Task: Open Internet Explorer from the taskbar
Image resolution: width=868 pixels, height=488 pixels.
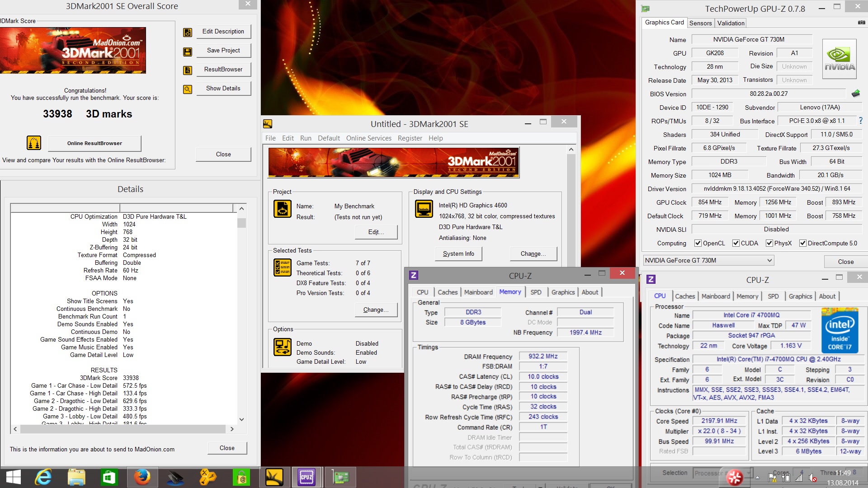Action: 44,477
